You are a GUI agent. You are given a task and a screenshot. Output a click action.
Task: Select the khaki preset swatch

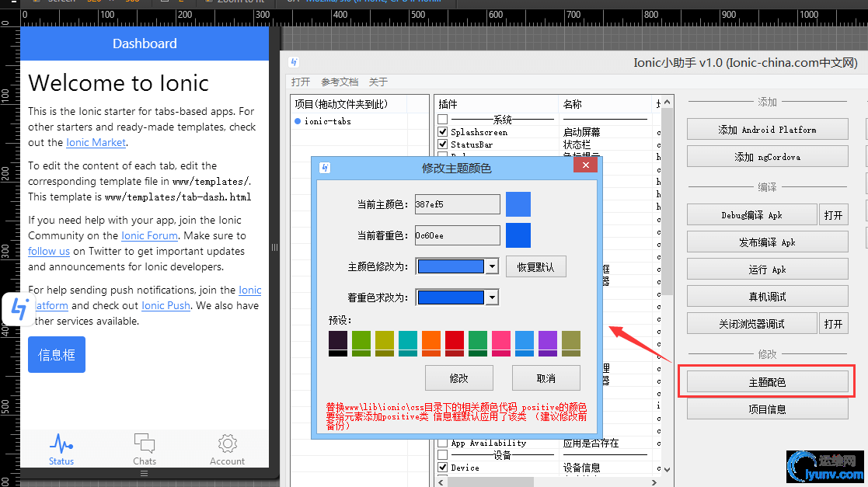(570, 343)
